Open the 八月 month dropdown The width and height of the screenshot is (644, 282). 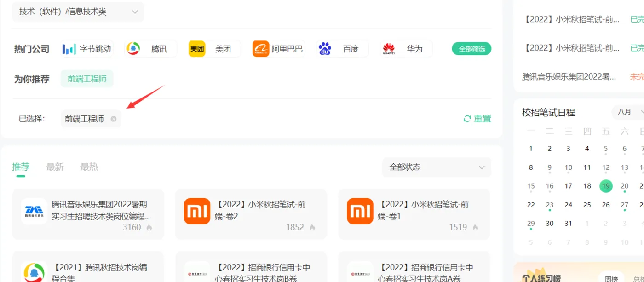tap(628, 112)
